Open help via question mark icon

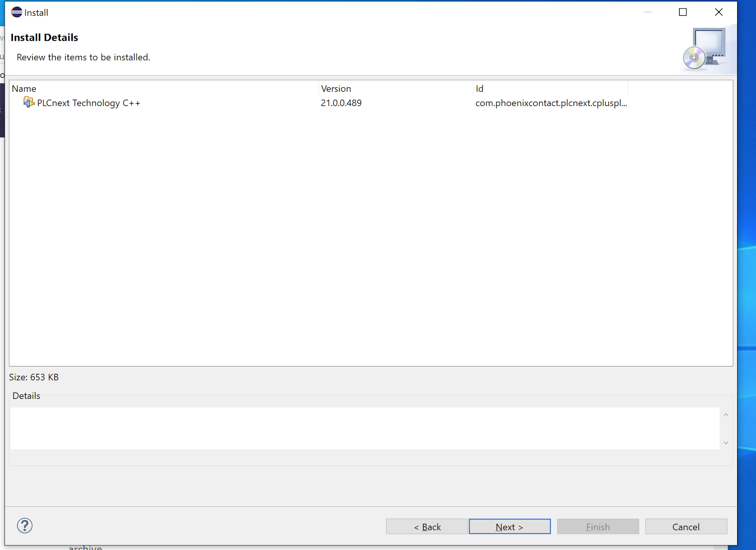point(25,525)
